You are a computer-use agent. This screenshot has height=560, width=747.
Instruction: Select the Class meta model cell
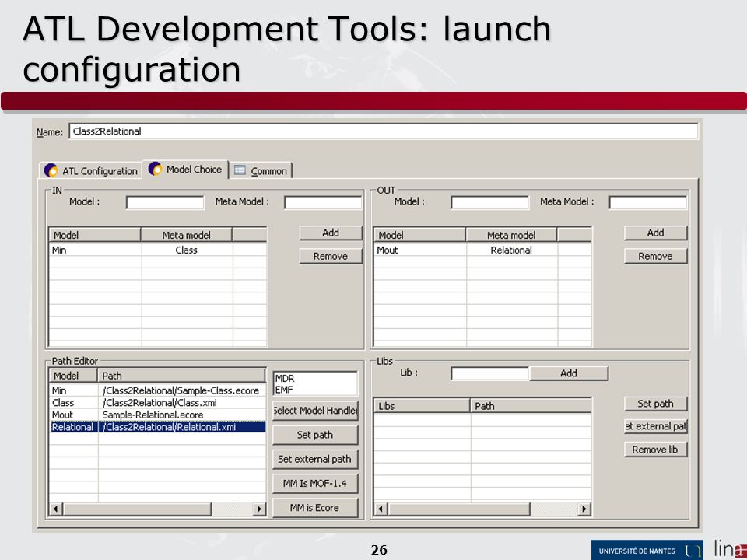pos(186,250)
